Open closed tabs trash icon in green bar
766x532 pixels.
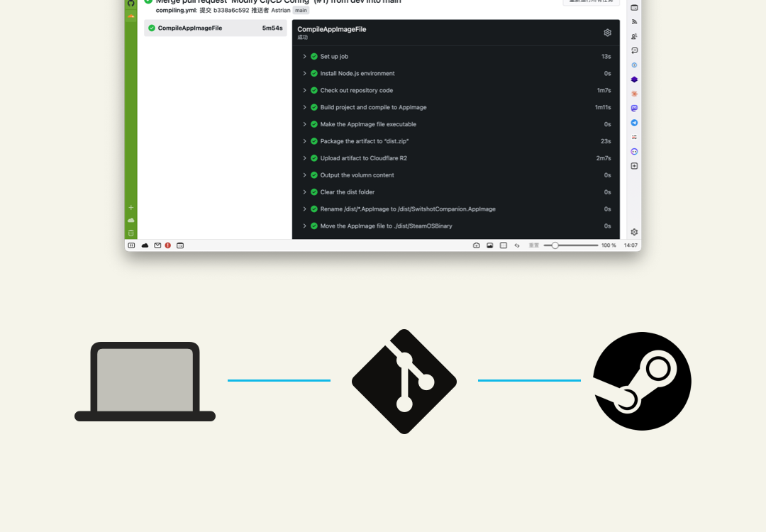click(131, 233)
